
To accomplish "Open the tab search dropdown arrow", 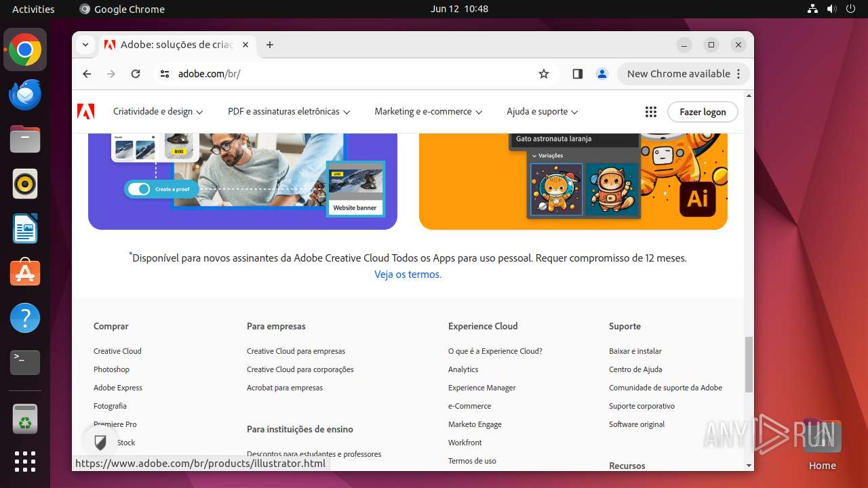I will click(x=85, y=45).
